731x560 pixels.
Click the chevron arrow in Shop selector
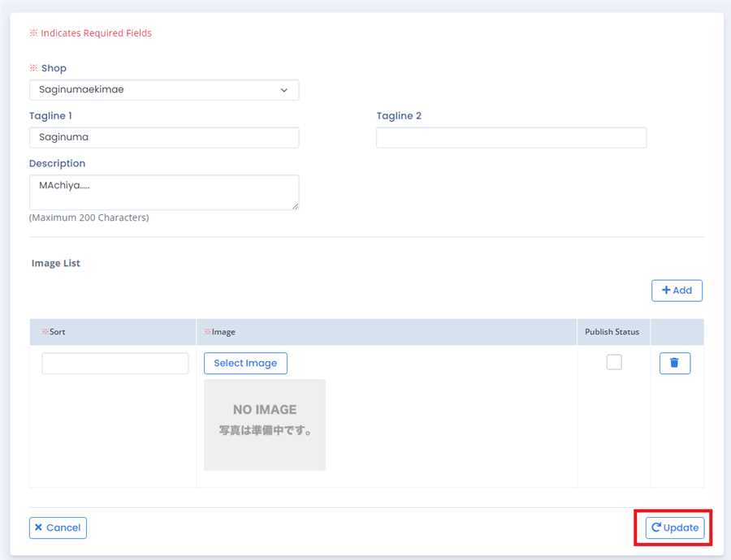[283, 90]
